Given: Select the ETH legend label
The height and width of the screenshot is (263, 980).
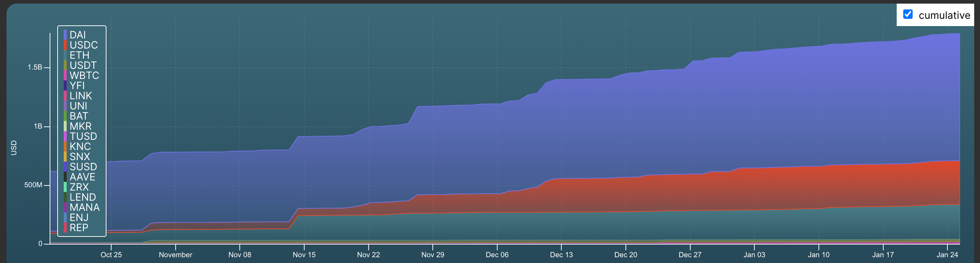Looking at the screenshot, I should pos(79,55).
